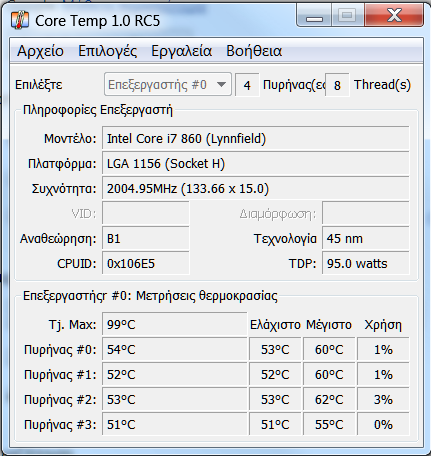
Task: Open the Επιλογές menu
Action: click(107, 51)
